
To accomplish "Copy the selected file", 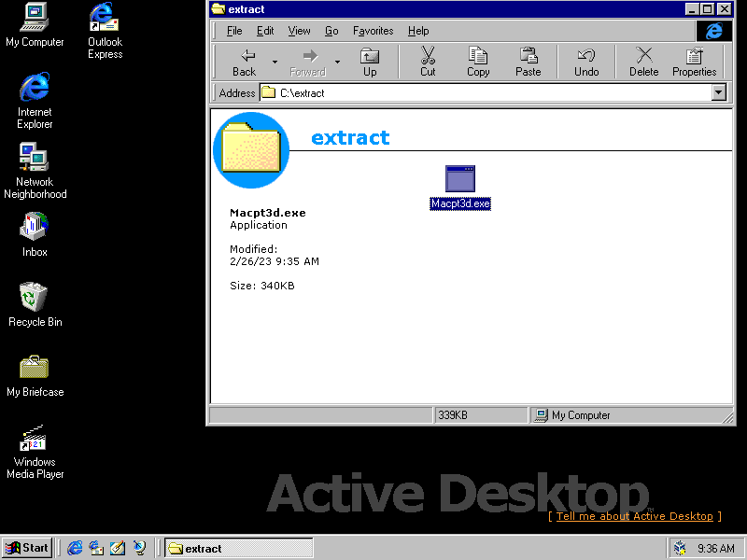I will (478, 63).
